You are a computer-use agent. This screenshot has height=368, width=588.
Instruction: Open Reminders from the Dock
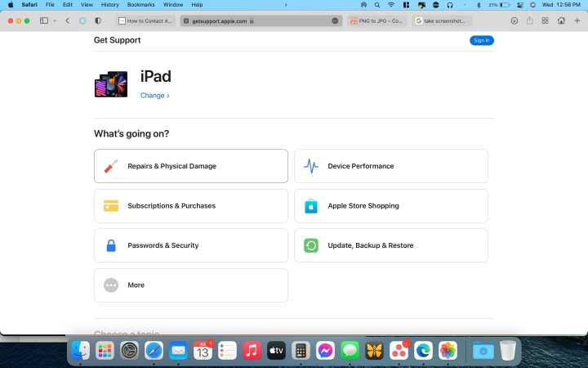click(x=227, y=351)
